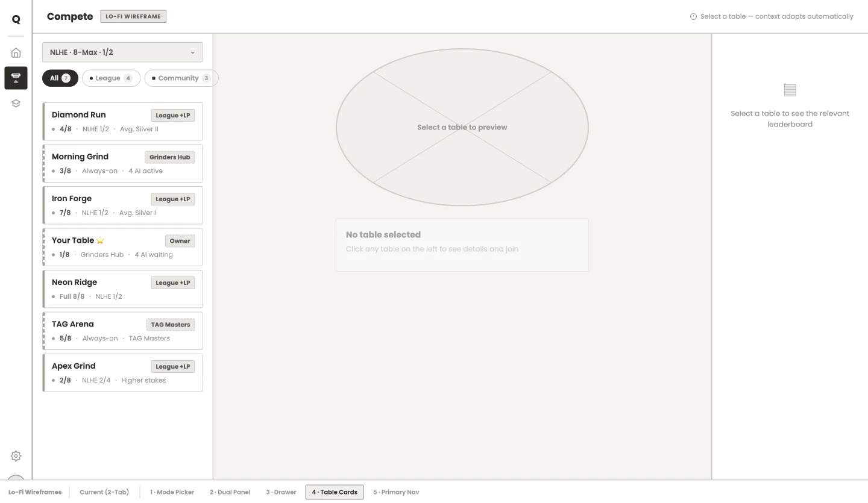The image size is (868, 503).
Task: Switch to the 5 · Primary Nav tab
Action: click(x=396, y=492)
